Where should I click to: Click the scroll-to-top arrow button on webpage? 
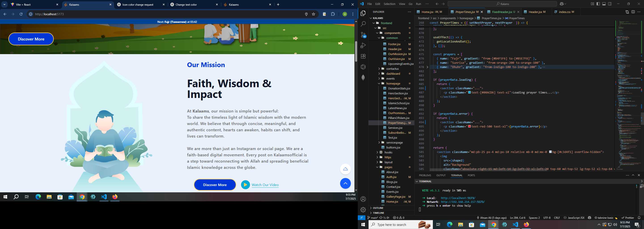(x=345, y=184)
